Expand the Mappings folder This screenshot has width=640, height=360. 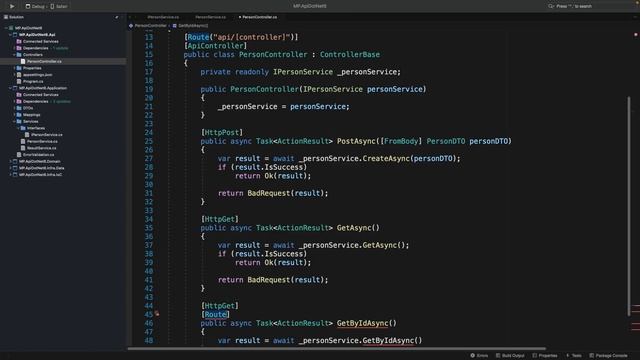(14, 115)
